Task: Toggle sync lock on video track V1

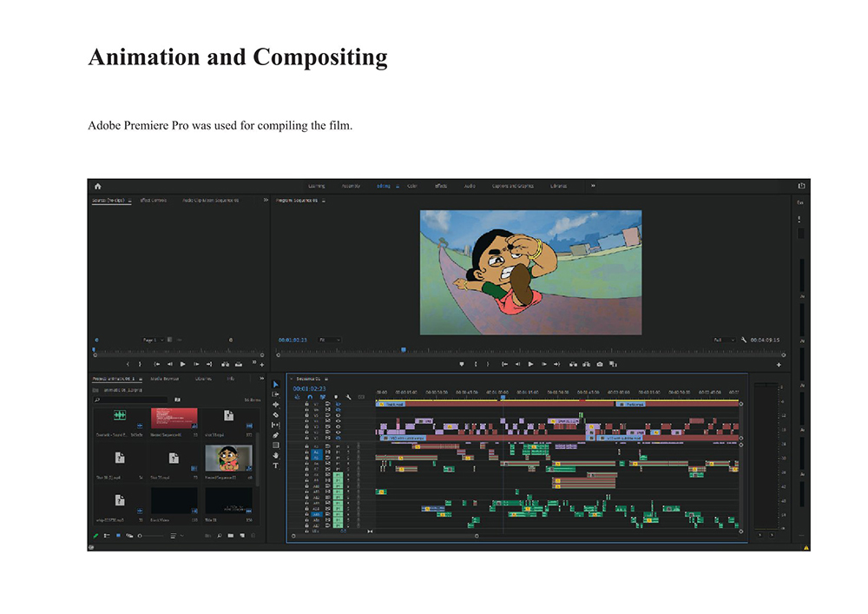Action: [x=328, y=438]
